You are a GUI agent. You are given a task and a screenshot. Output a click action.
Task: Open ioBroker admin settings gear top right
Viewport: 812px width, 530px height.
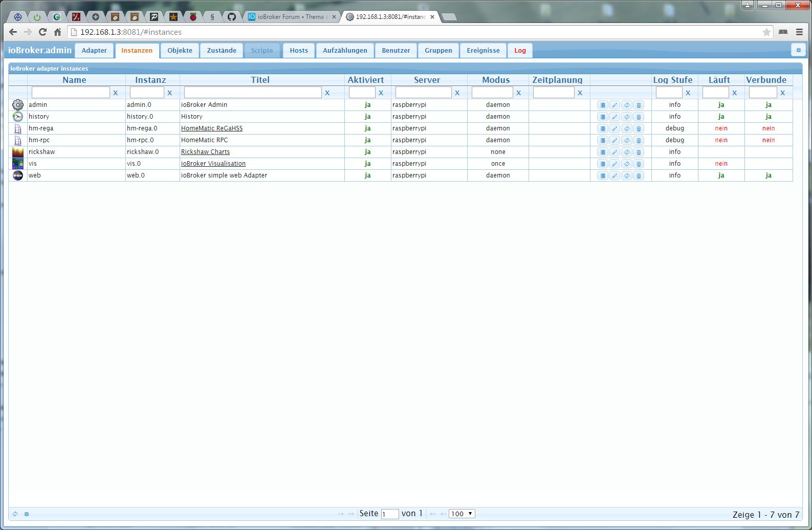(x=798, y=50)
